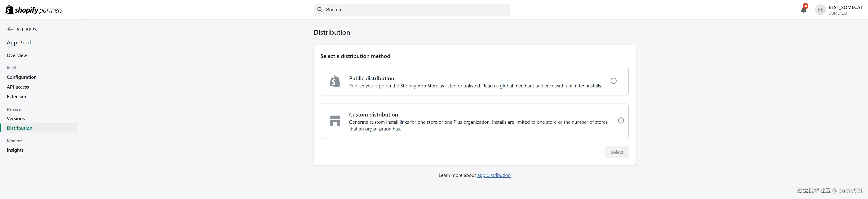868x199 pixels.
Task: Click the BE account avatar
Action: (821, 10)
